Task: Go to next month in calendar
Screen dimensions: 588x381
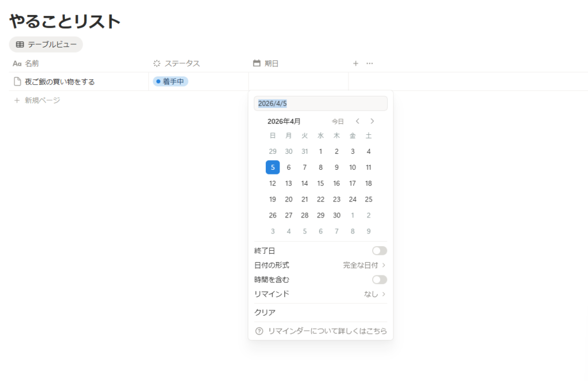Action: (372, 121)
